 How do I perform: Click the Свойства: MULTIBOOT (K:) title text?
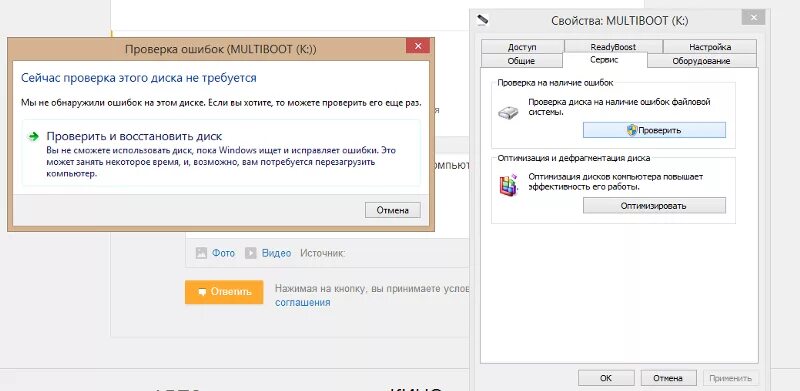(620, 21)
